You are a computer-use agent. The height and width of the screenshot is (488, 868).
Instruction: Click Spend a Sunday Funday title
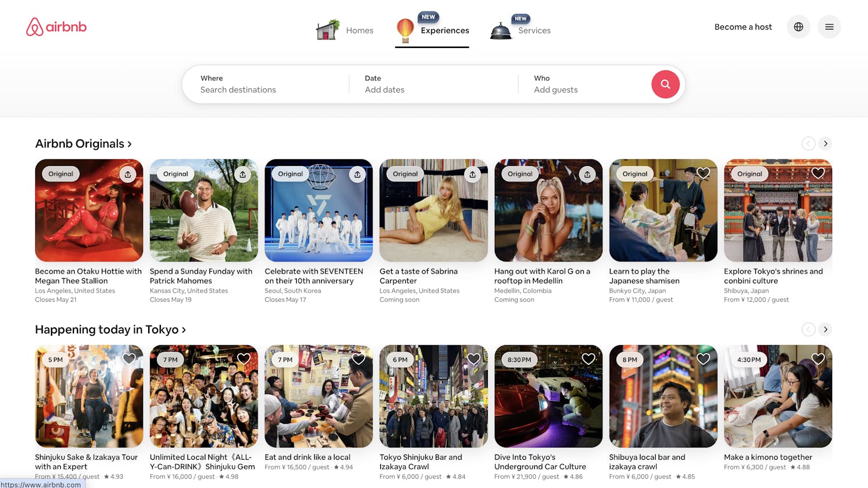(x=201, y=276)
